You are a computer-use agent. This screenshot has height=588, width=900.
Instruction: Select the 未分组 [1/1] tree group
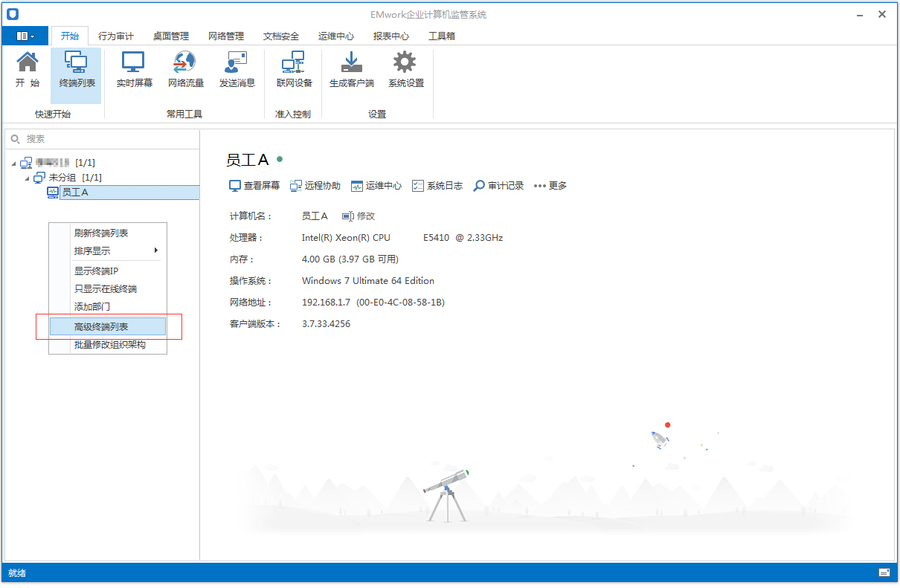tap(75, 178)
